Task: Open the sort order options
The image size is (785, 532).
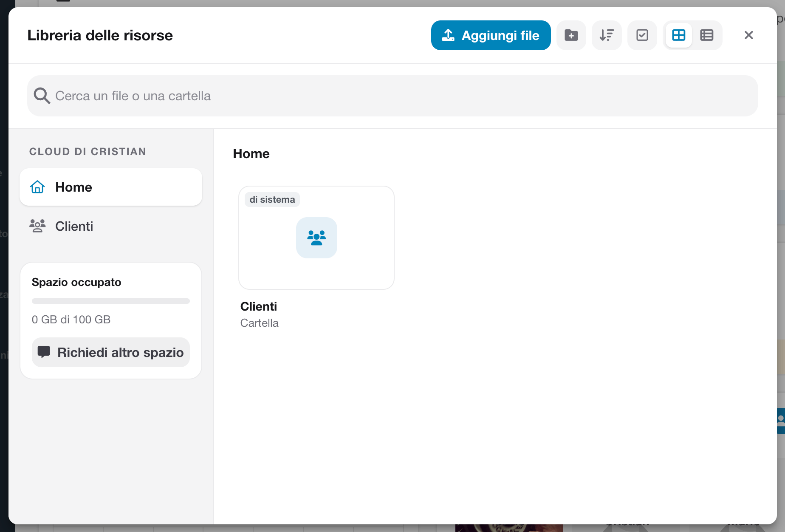Action: [x=607, y=35]
